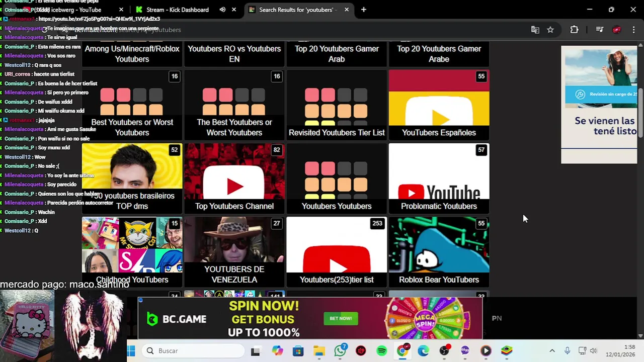Close the Search Results tab
Viewport: 644px width, 362px height.
click(x=347, y=10)
